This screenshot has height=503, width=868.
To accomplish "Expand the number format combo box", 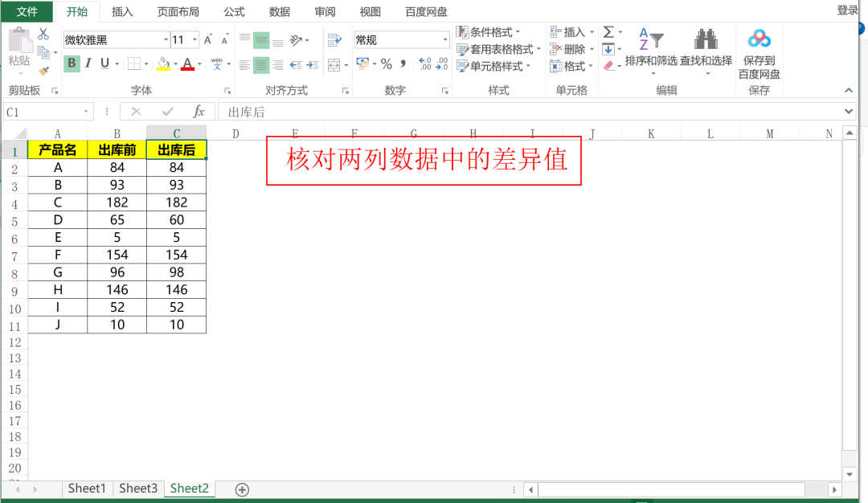I will 445,40.
